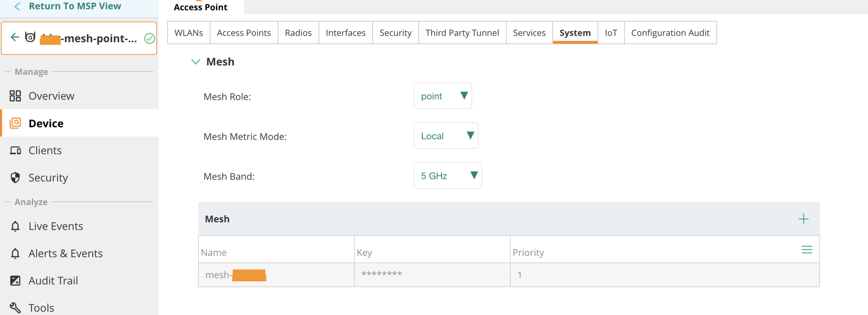The height and width of the screenshot is (315, 868).
Task: Click the Tools wrench icon
Action: [x=15, y=308]
